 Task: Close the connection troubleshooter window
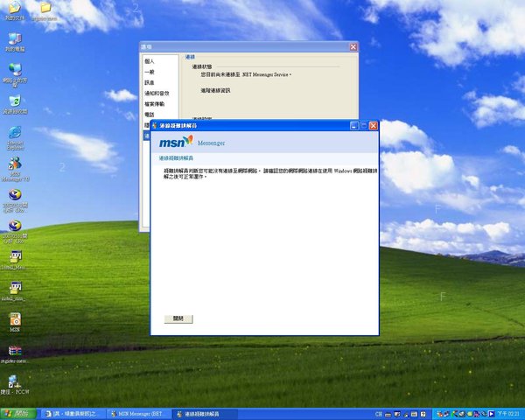point(374,126)
